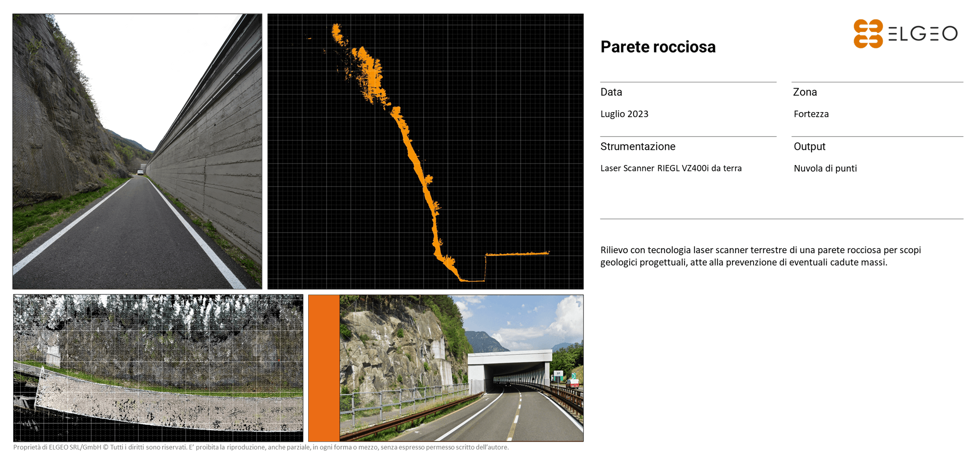Click the solid orange rectangle

click(x=324, y=368)
